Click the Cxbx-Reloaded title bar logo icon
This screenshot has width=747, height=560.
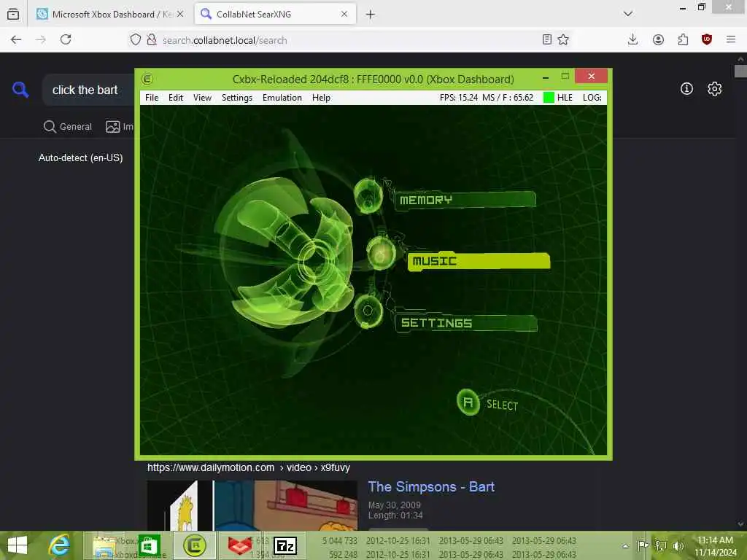pyautogui.click(x=147, y=79)
